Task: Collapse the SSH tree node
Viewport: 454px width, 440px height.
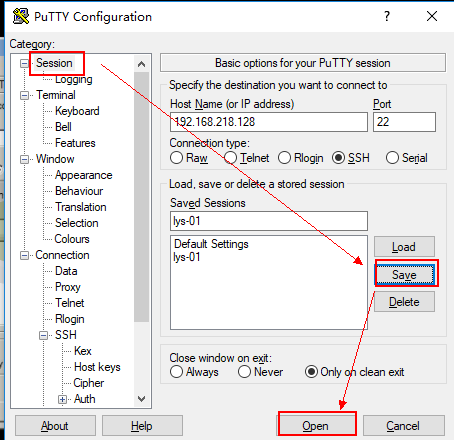Action: 43,335
